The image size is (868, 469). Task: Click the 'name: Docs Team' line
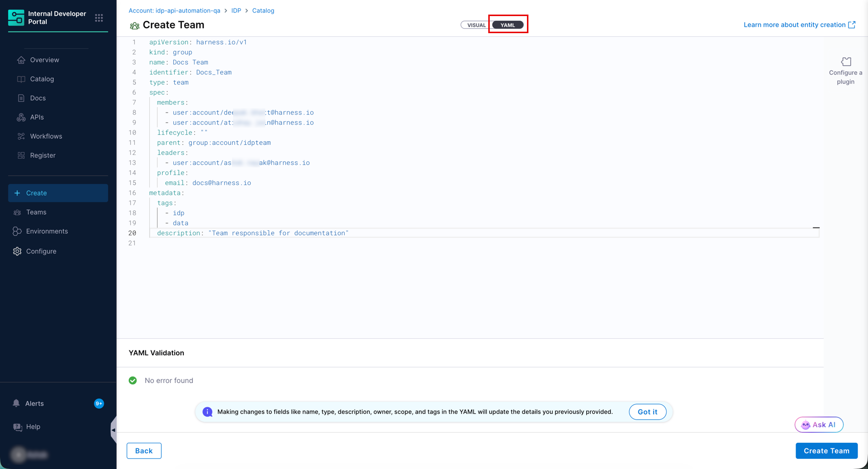click(178, 62)
